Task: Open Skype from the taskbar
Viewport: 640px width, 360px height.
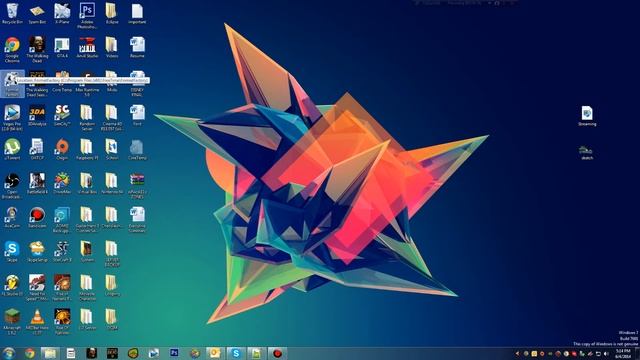Action: pyautogui.click(x=236, y=353)
